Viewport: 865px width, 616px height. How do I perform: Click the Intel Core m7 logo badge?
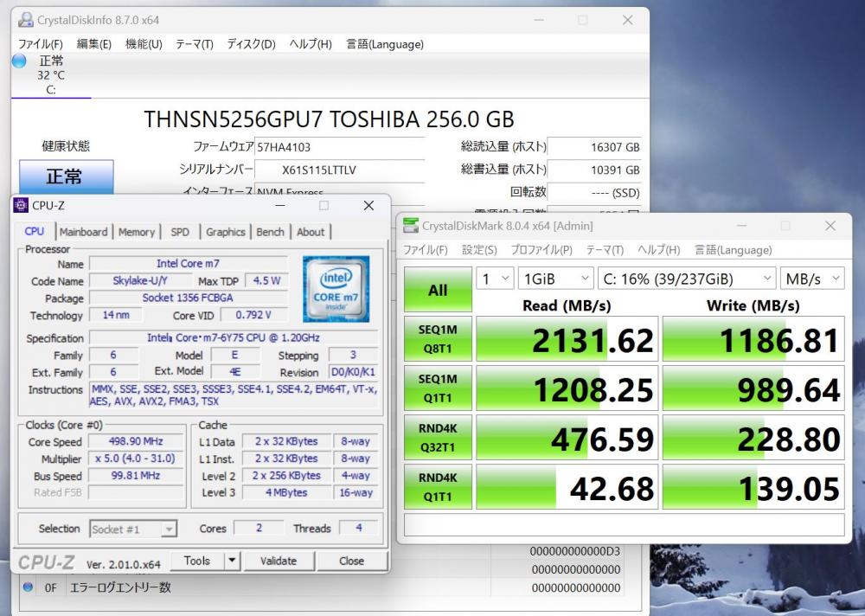coord(336,289)
